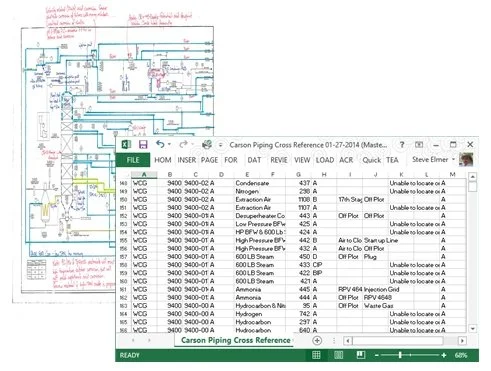
Task: Add a new sheet with plus button
Action: pos(317,341)
